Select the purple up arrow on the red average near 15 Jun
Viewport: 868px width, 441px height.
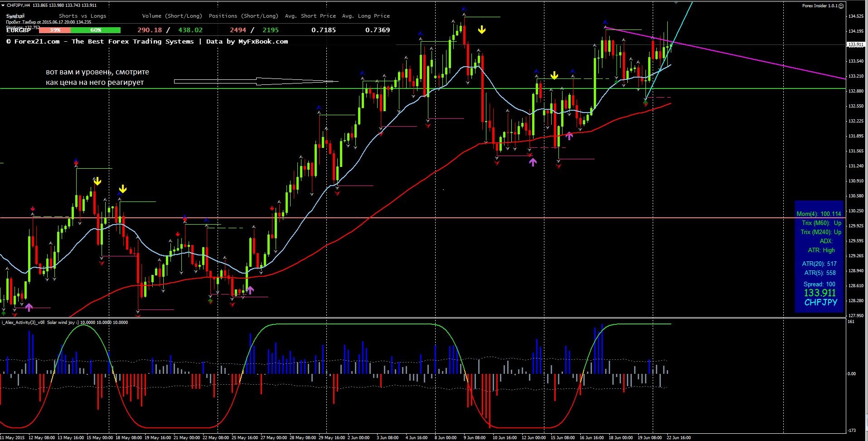point(569,135)
